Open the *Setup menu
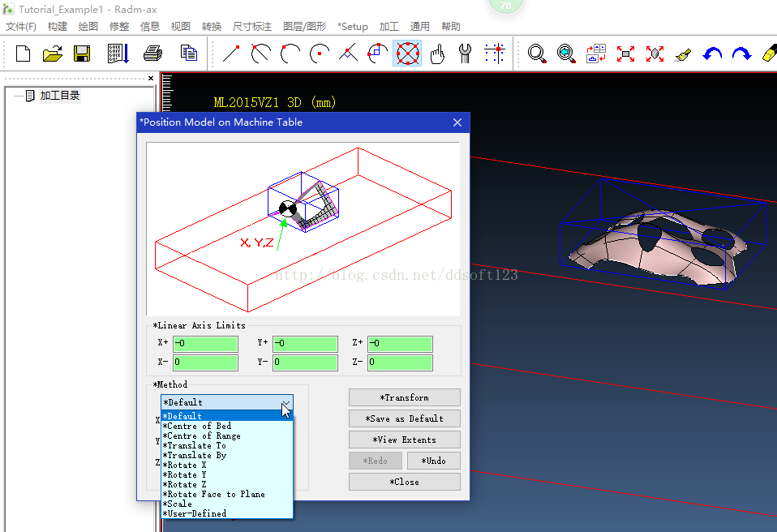Viewport: 777px width, 532px height. (352, 26)
